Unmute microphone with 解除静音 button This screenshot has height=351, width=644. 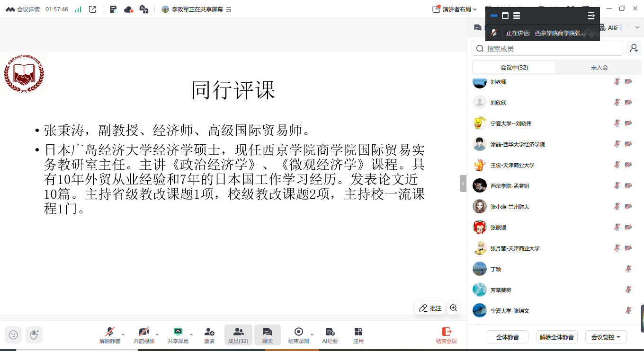[x=110, y=335]
